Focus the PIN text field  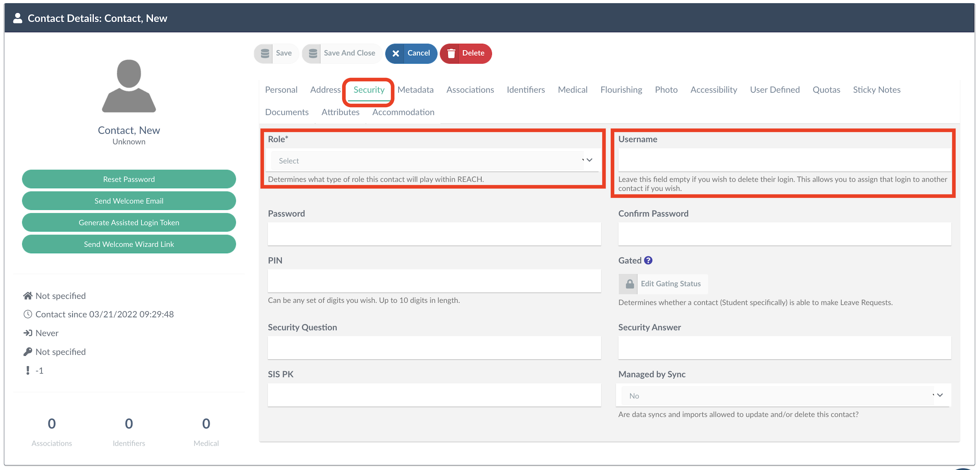coord(434,281)
